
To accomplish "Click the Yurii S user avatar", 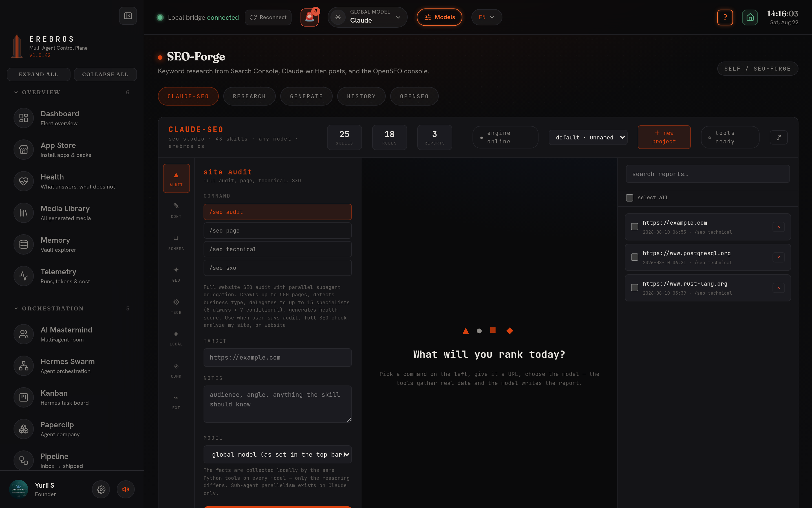I will coord(18,489).
